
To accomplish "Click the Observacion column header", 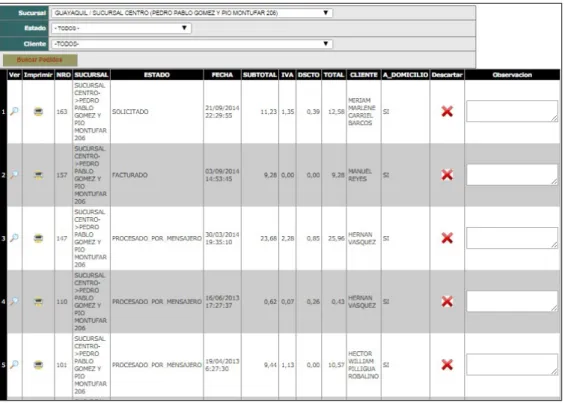I will pos(512,75).
